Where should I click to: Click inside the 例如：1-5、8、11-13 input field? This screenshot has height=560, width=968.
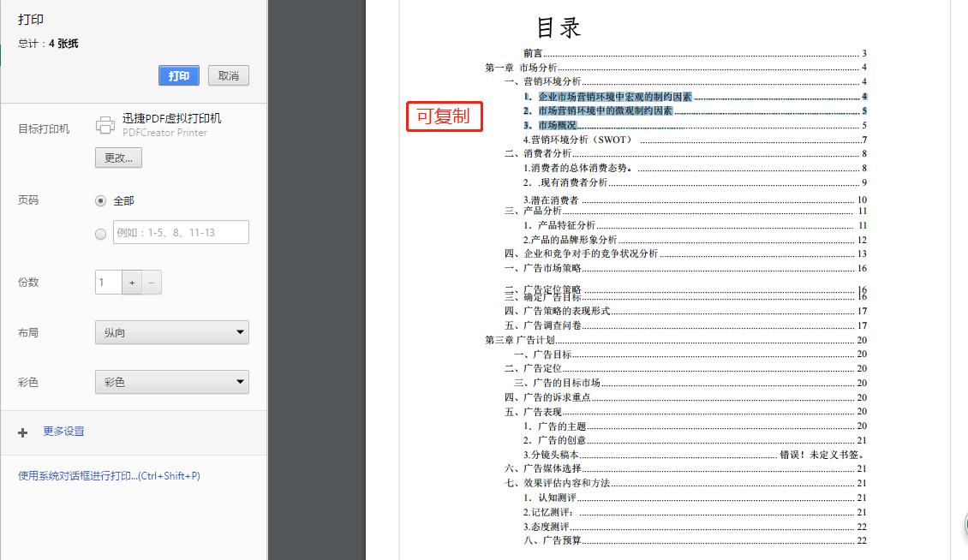pyautogui.click(x=180, y=232)
